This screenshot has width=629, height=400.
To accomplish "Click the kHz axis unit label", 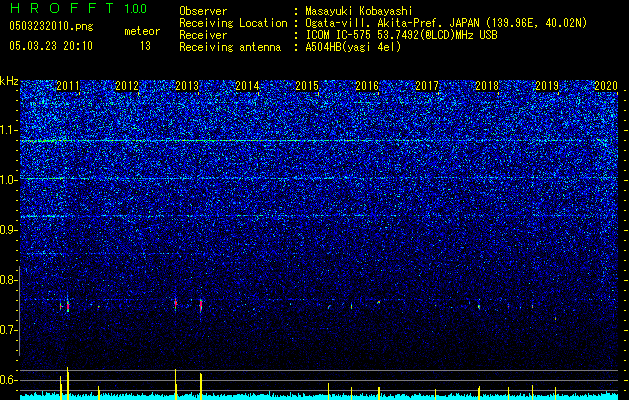I will click(x=9, y=81).
